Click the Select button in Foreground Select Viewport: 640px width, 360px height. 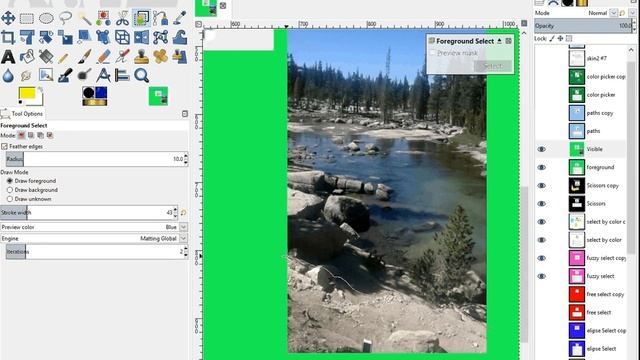(x=493, y=66)
